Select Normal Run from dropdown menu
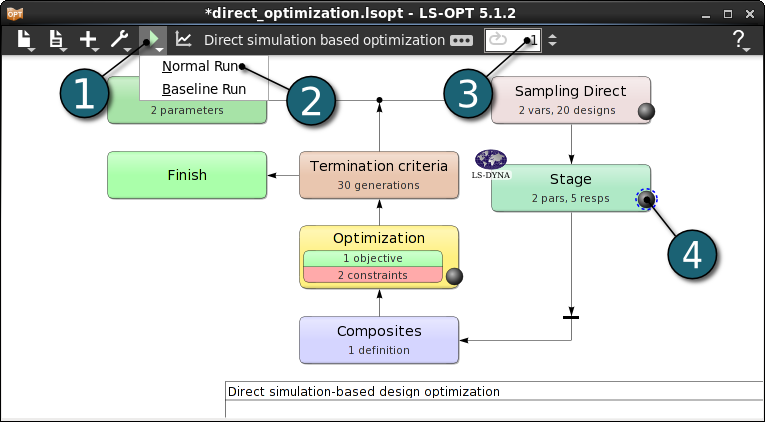 (203, 66)
